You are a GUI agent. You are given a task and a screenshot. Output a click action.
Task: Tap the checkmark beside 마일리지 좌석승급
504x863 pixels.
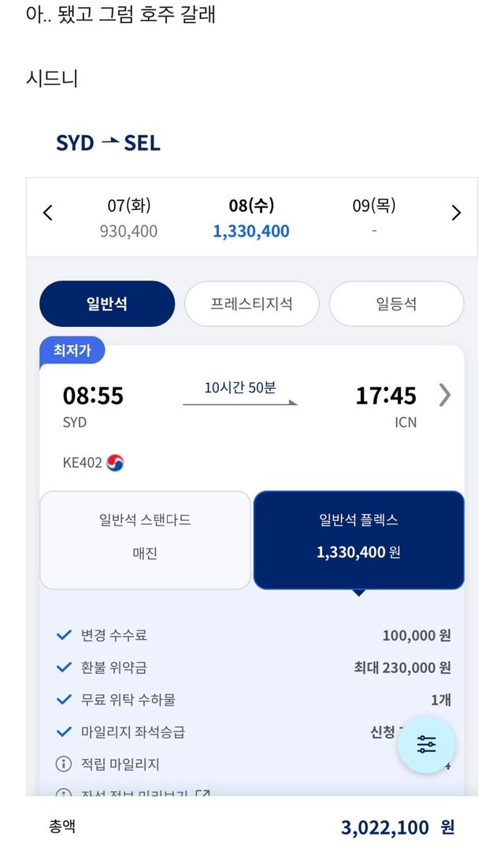[64, 731]
